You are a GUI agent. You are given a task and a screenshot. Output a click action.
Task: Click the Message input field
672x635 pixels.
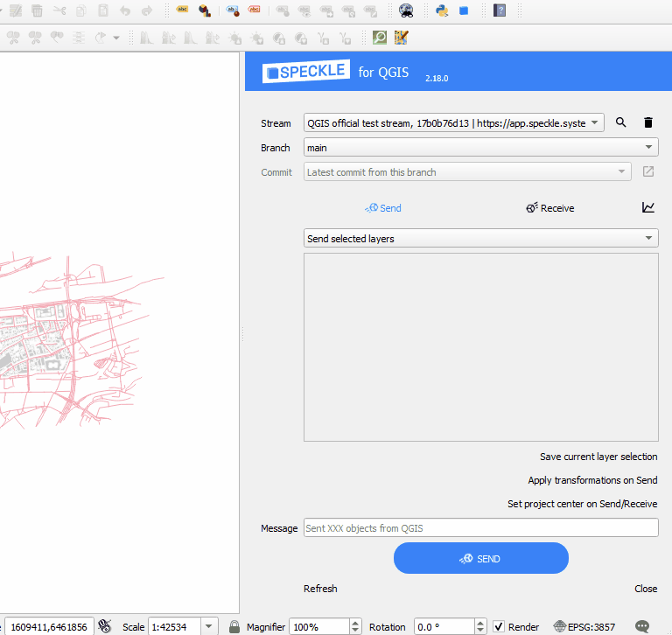tap(481, 528)
